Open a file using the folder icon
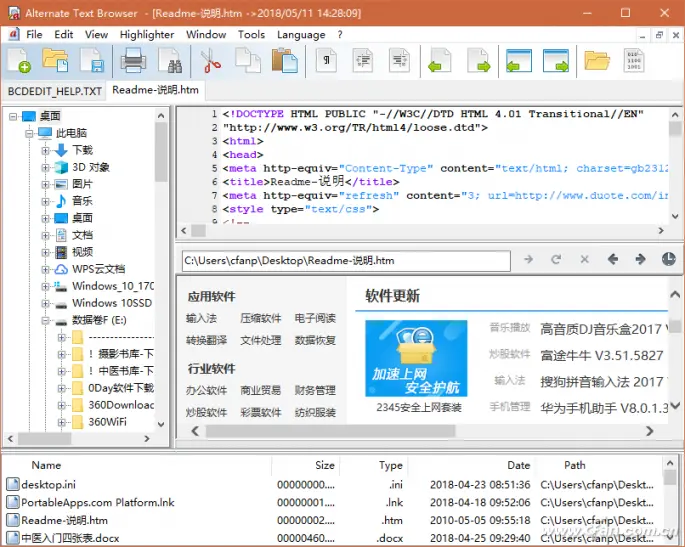The image size is (685, 547). [55, 61]
